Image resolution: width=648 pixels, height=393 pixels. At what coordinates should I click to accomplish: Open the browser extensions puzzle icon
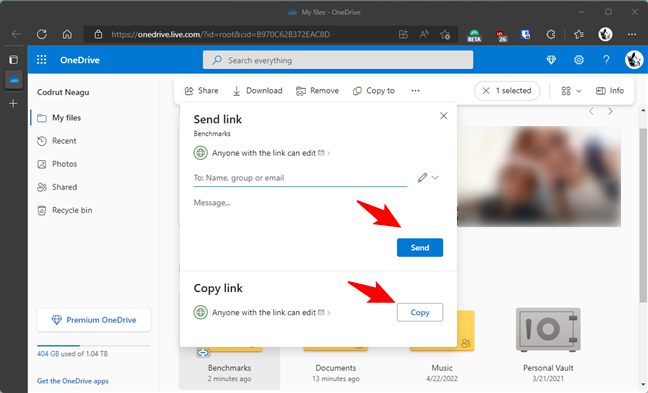pos(550,34)
